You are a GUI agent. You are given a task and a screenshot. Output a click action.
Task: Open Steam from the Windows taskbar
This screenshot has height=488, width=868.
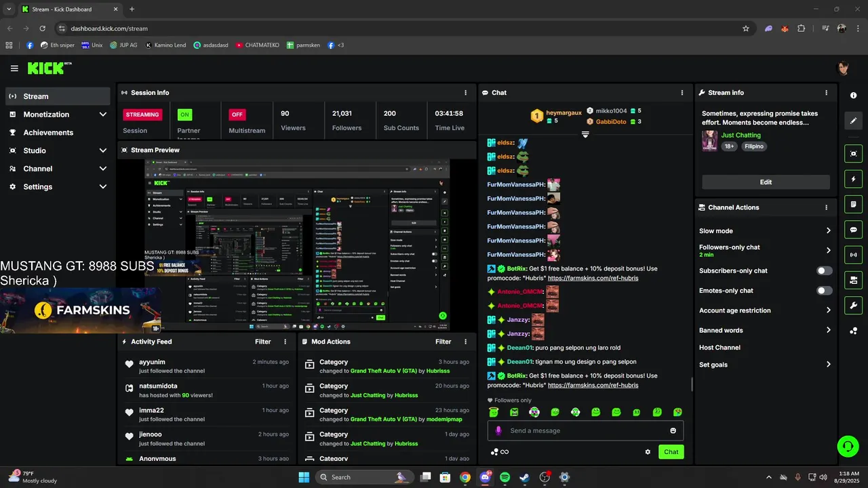click(x=524, y=477)
